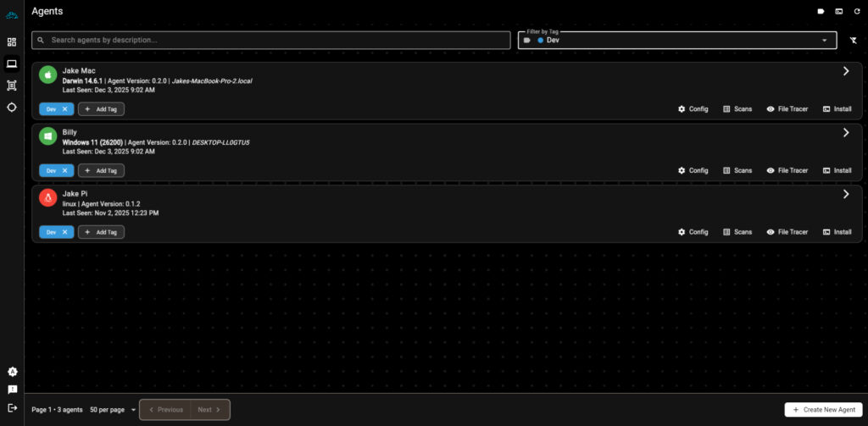The width and height of the screenshot is (868, 426).
Task: Open Scans for the Billy agent
Action: pos(737,170)
